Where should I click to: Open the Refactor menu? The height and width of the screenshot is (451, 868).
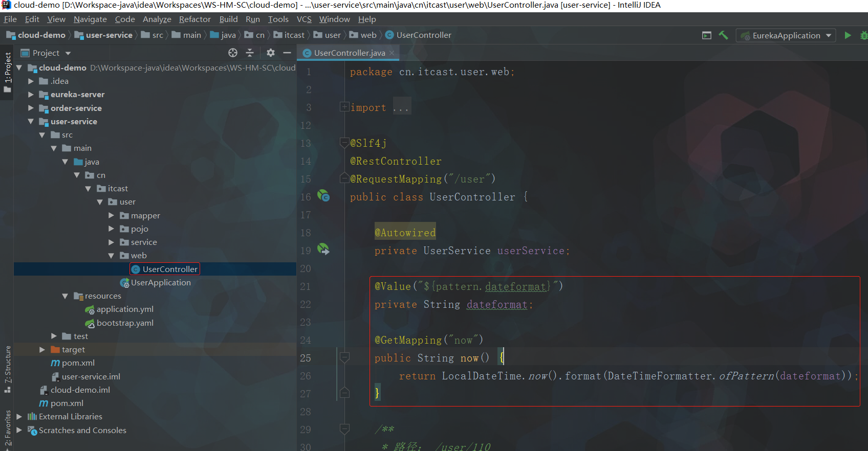click(194, 19)
